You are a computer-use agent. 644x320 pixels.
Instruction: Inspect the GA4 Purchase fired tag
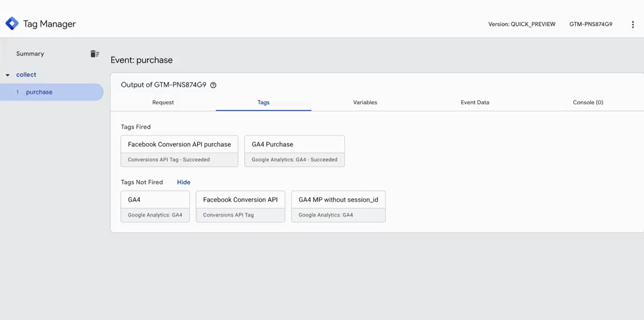[x=294, y=144]
